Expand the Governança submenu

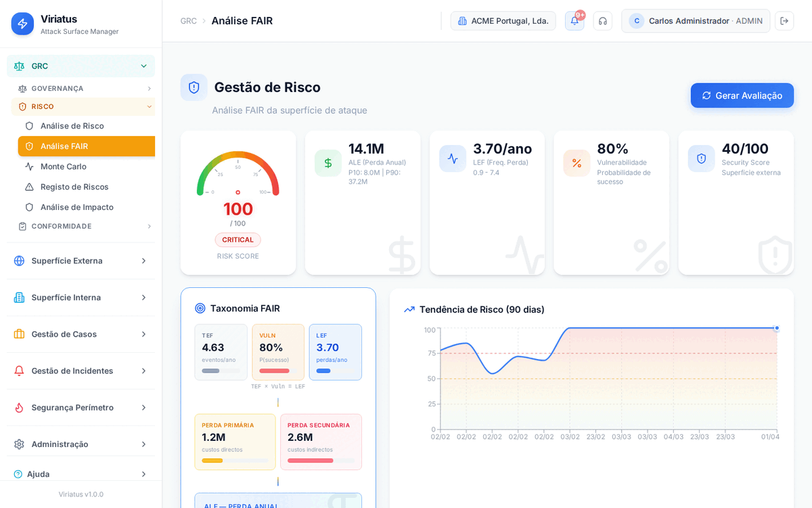(149, 89)
